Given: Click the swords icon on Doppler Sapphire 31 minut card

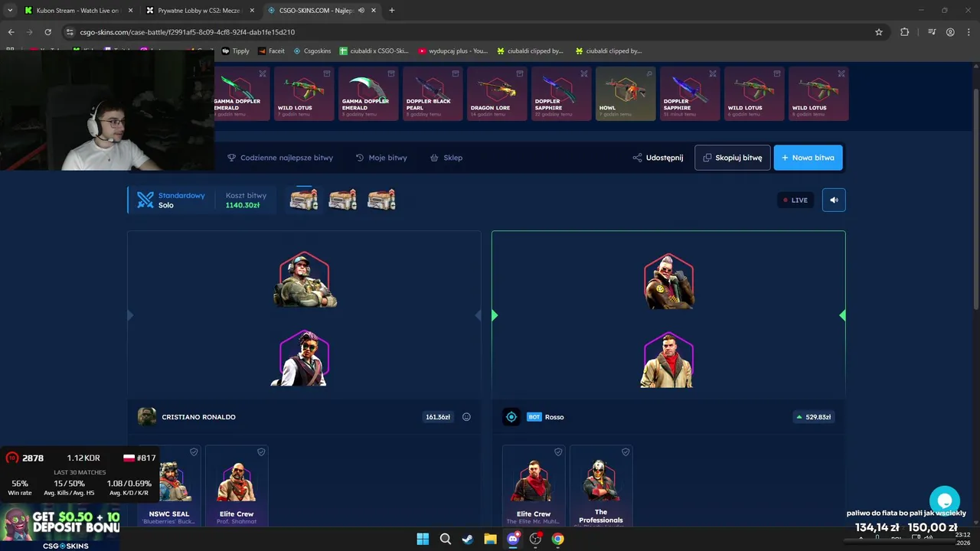Looking at the screenshot, I should tap(713, 73).
